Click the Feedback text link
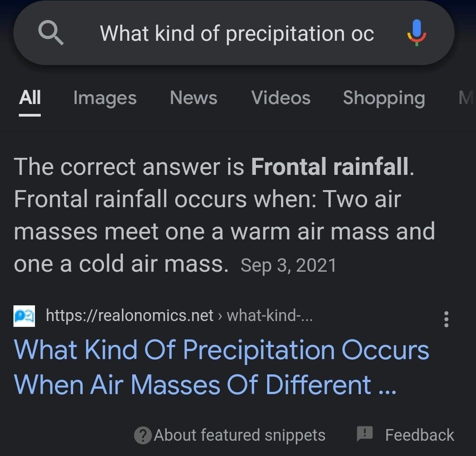 tap(420, 435)
